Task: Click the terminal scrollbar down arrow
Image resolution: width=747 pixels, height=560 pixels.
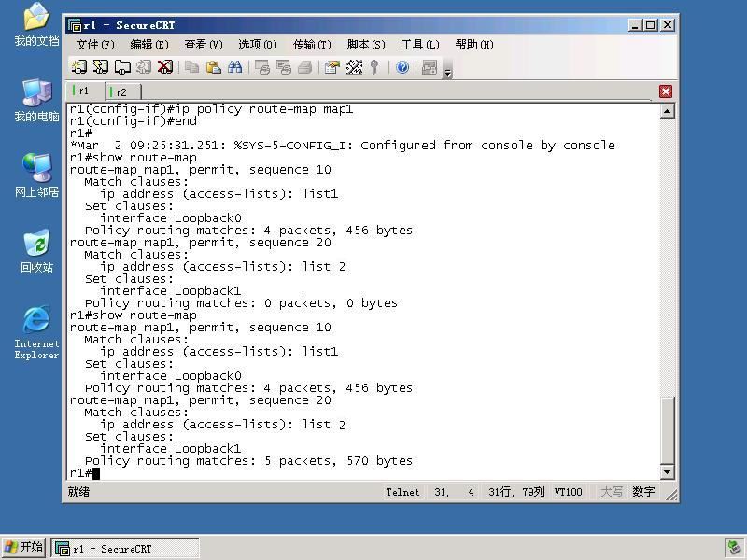Action: [x=667, y=472]
